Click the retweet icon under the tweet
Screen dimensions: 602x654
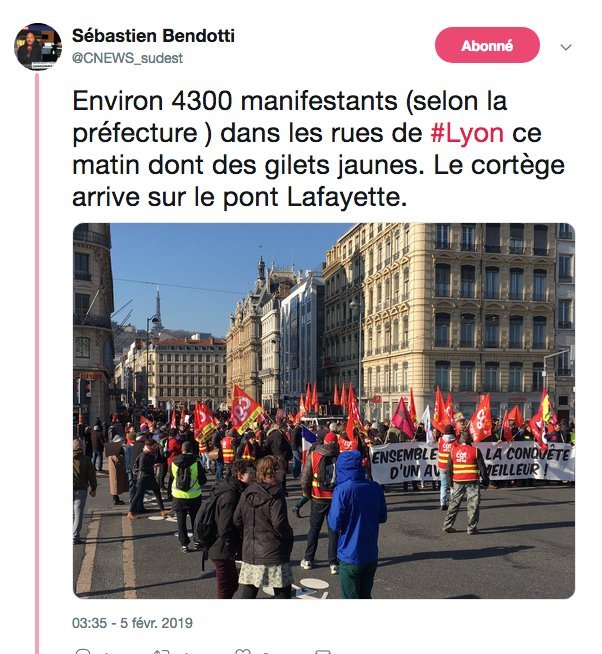[161, 651]
